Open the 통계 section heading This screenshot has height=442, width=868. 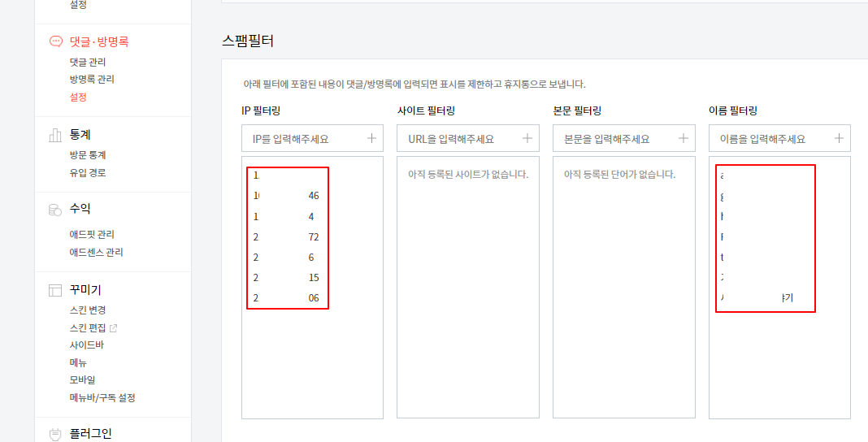pos(80,134)
